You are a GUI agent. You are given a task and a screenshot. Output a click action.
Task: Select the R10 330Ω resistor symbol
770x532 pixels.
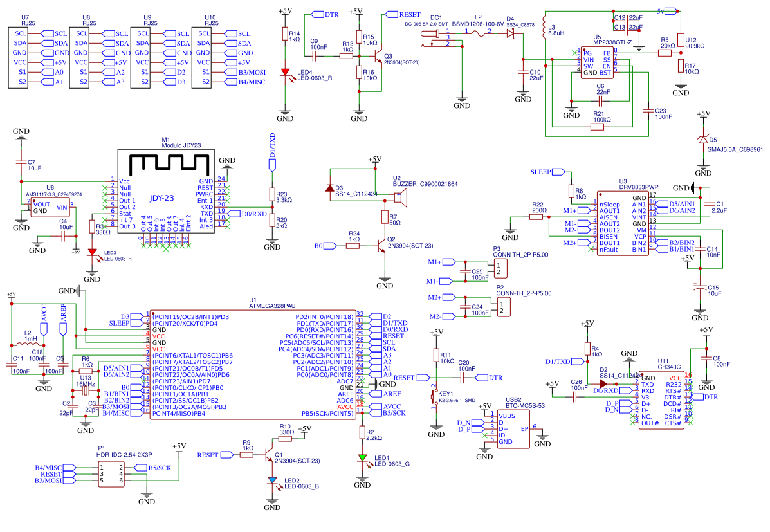pyautogui.click(x=286, y=439)
